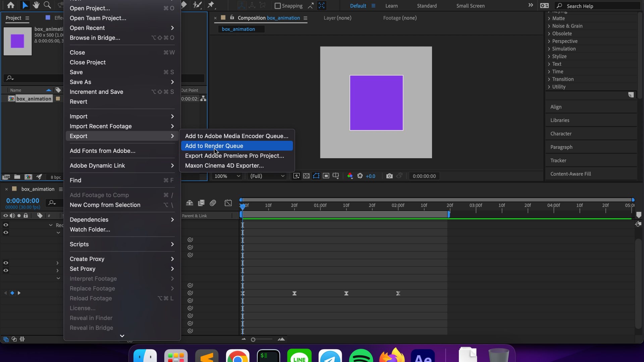The width and height of the screenshot is (644, 362).
Task: Switch to the Learn workspace
Action: (x=391, y=6)
